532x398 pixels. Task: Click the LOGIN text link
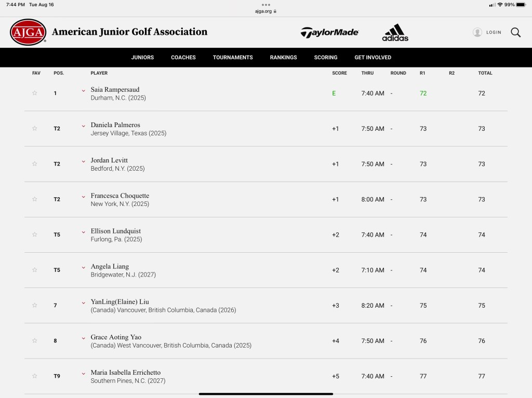[494, 32]
